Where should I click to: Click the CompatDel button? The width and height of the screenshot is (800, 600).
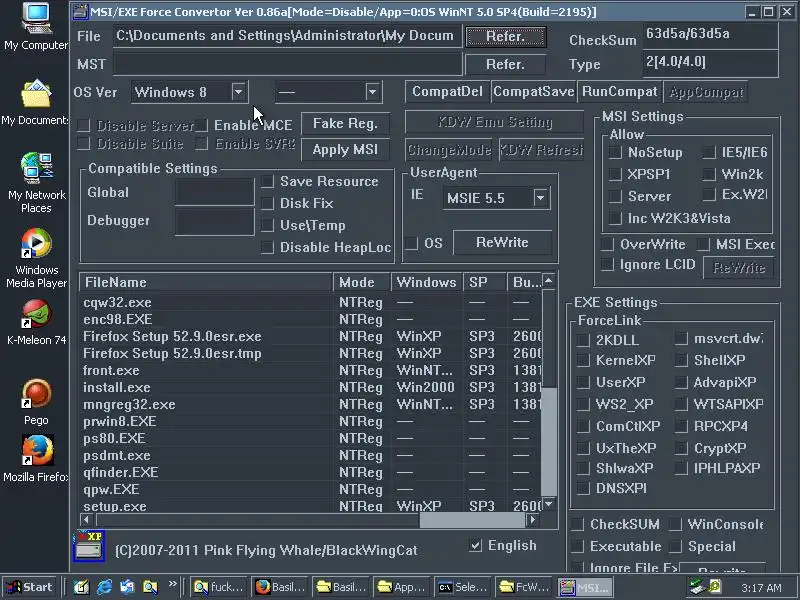tap(447, 92)
